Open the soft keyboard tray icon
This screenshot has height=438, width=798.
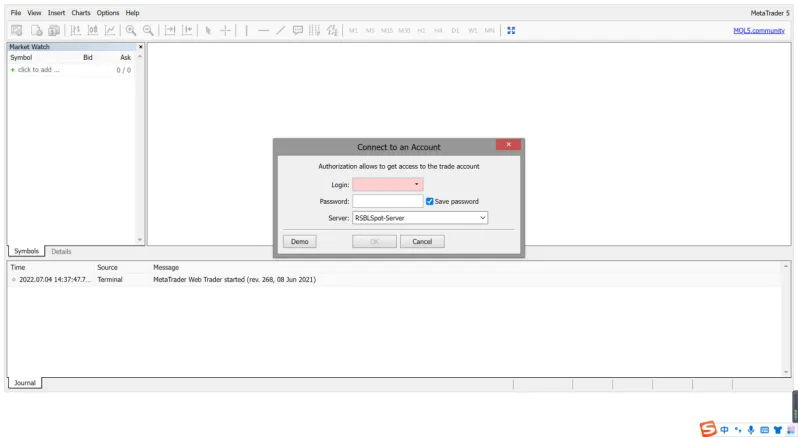pyautogui.click(x=764, y=430)
